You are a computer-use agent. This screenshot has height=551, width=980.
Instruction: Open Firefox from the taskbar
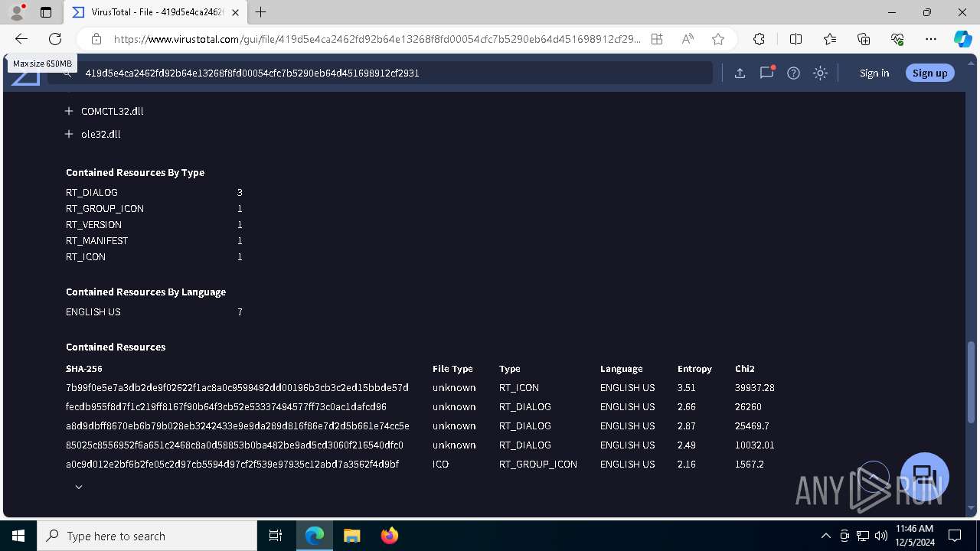[389, 536]
